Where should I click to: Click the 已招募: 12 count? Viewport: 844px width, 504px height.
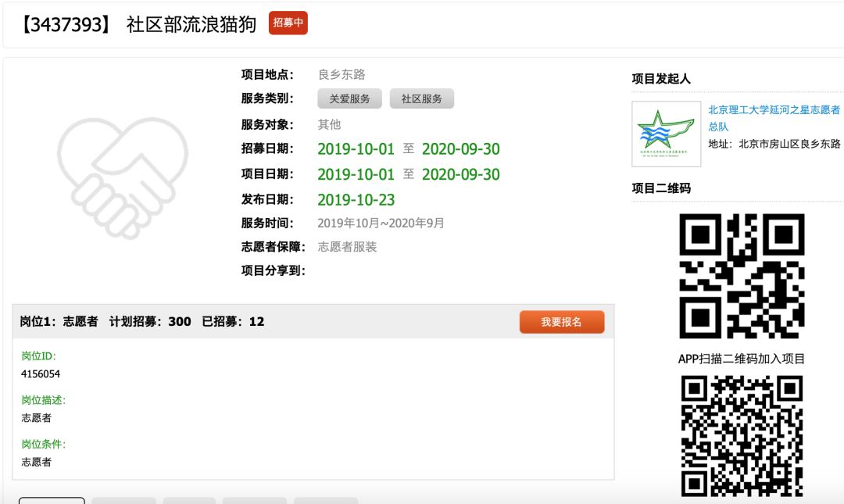pos(233,321)
